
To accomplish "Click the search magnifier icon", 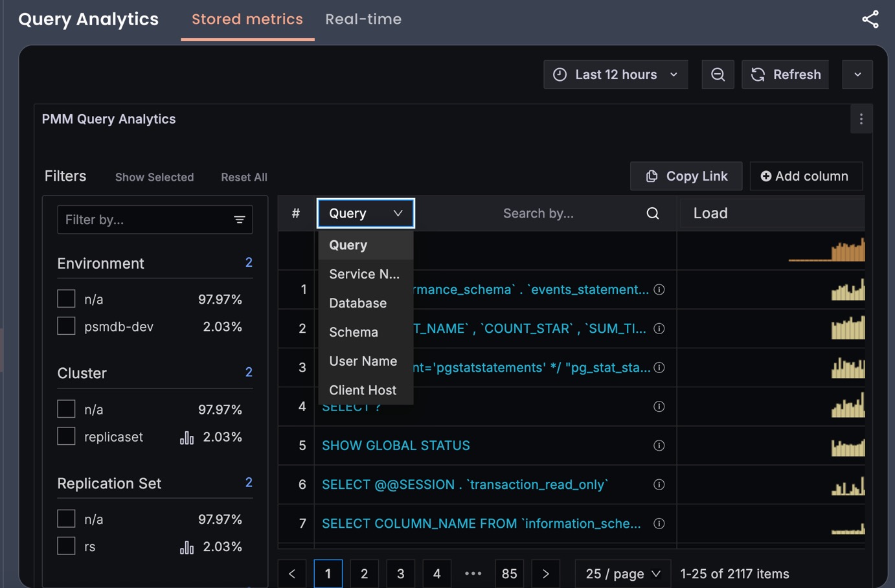I will [x=652, y=214].
